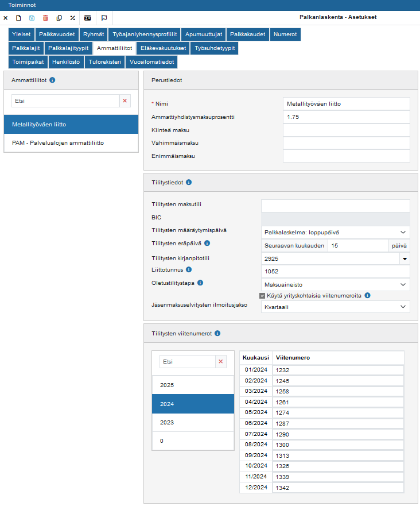Click the red trash delete icon
Image resolution: width=420 pixels, height=506 pixels.
[x=45, y=18]
